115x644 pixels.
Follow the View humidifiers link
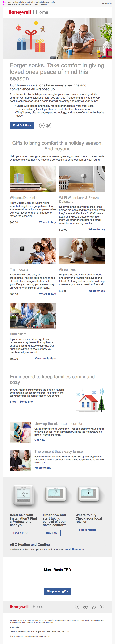pyautogui.click(x=45, y=359)
